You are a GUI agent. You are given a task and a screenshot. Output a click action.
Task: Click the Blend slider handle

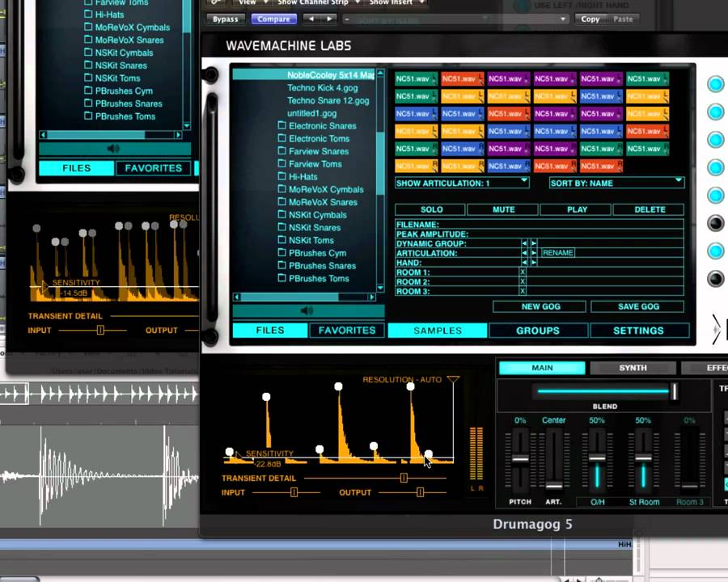coord(674,392)
